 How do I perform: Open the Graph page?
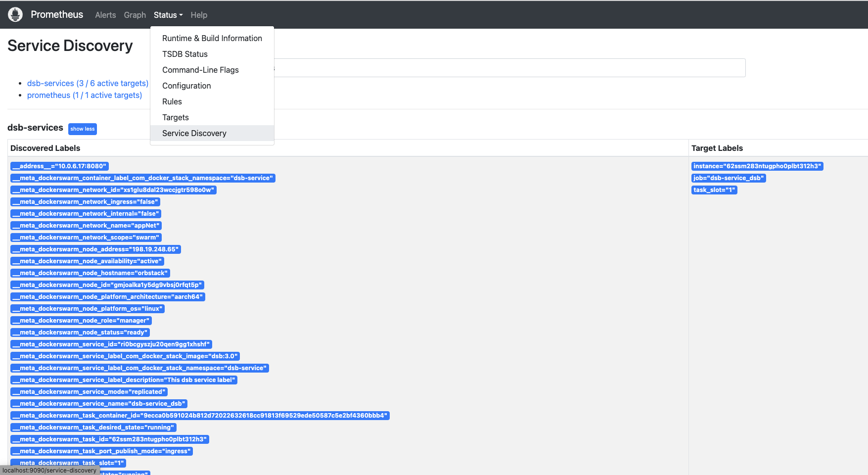[135, 15]
